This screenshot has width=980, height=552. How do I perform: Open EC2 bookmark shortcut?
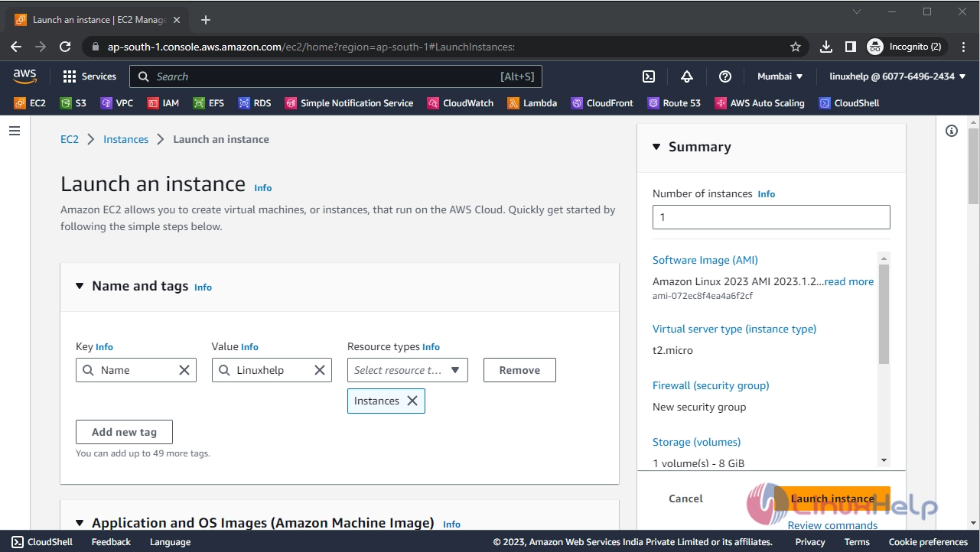[30, 103]
